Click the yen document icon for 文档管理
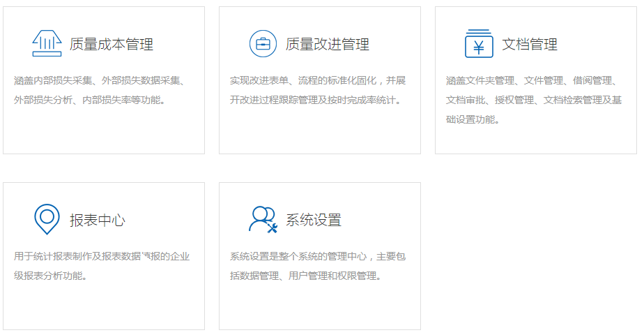644x335 pixels. pos(479,44)
